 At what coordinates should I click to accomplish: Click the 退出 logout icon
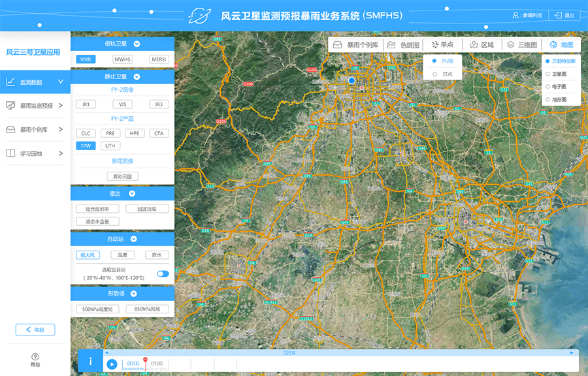[x=559, y=15]
